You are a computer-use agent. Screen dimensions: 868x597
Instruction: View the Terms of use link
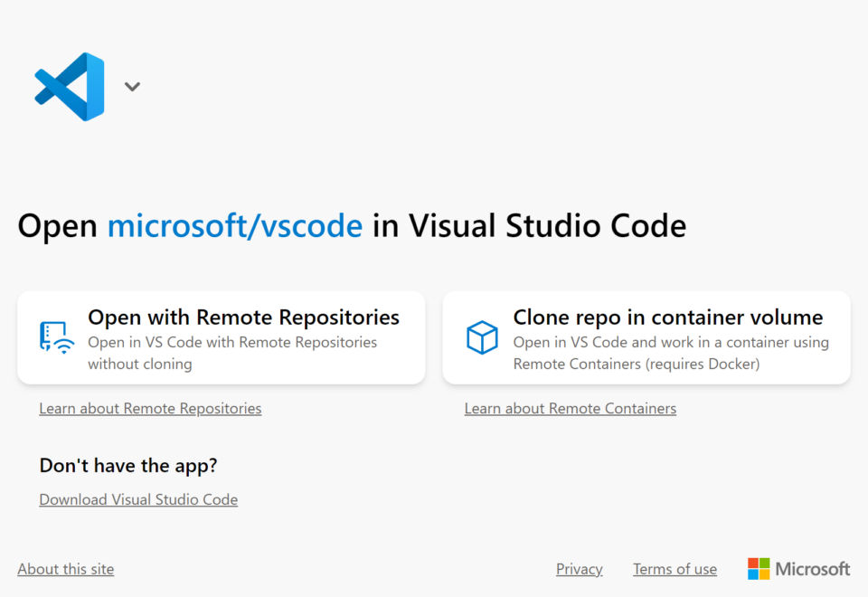[675, 569]
